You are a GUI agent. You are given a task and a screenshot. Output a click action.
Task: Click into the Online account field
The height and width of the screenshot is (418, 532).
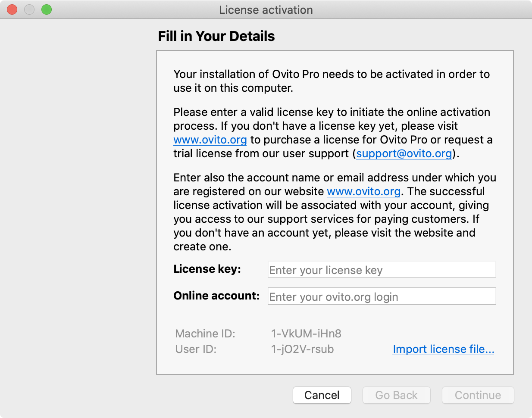pos(382,296)
